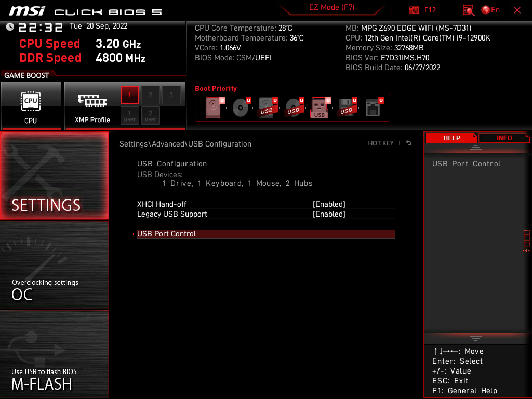The width and height of the screenshot is (532, 399).
Task: Open the M-FLASH section
Action: pos(54,354)
